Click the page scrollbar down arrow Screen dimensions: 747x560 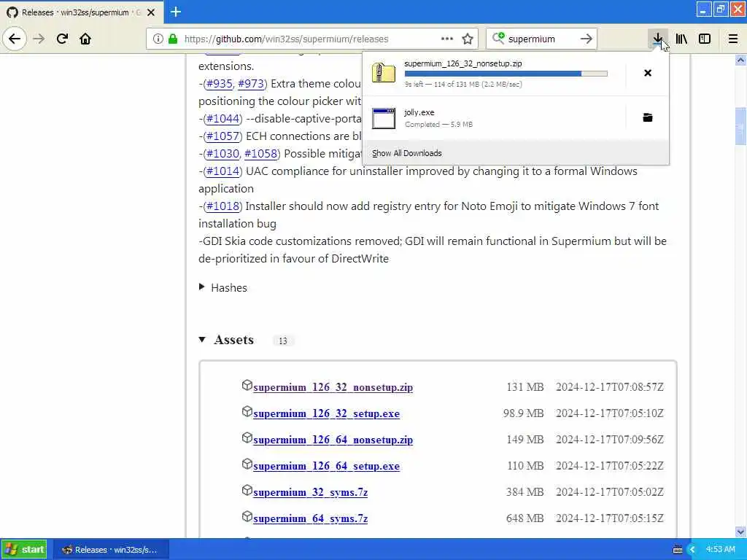[x=740, y=532]
